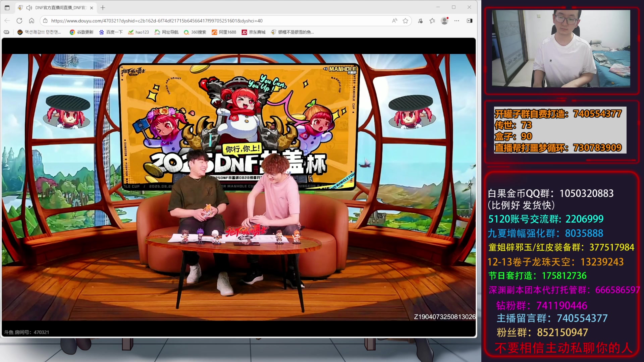Open the 谷歌更新 bookmark
Image resolution: width=644 pixels, height=362 pixels.
82,32
